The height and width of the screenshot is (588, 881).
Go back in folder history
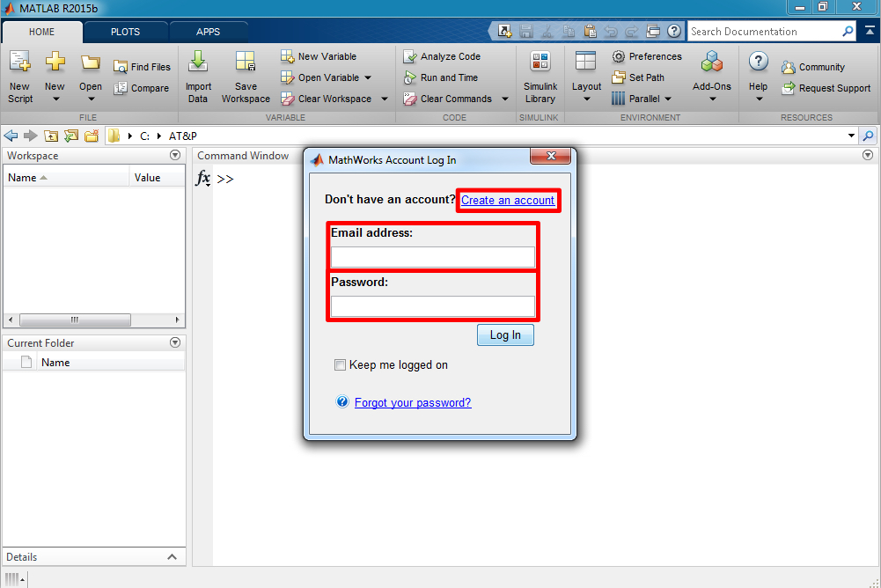[x=11, y=136]
